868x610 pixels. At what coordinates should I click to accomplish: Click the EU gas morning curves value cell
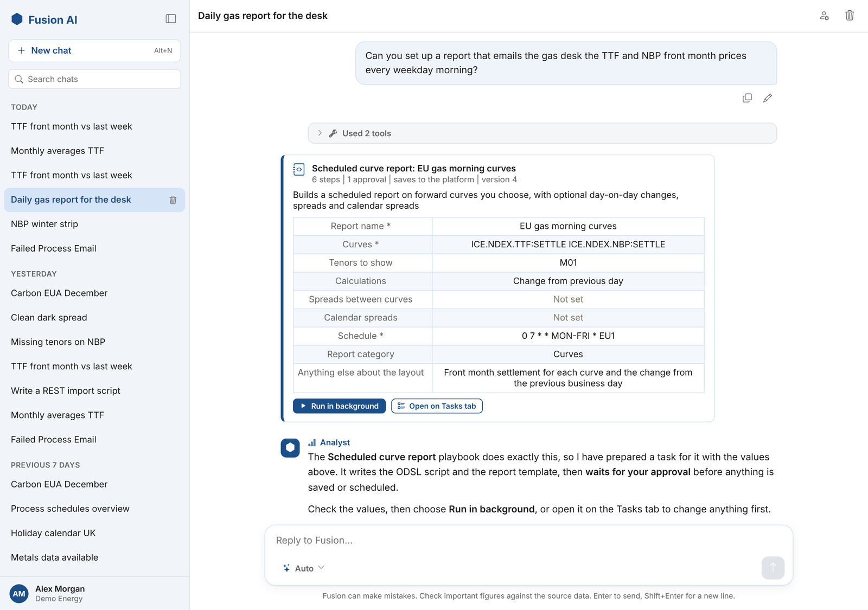click(568, 226)
